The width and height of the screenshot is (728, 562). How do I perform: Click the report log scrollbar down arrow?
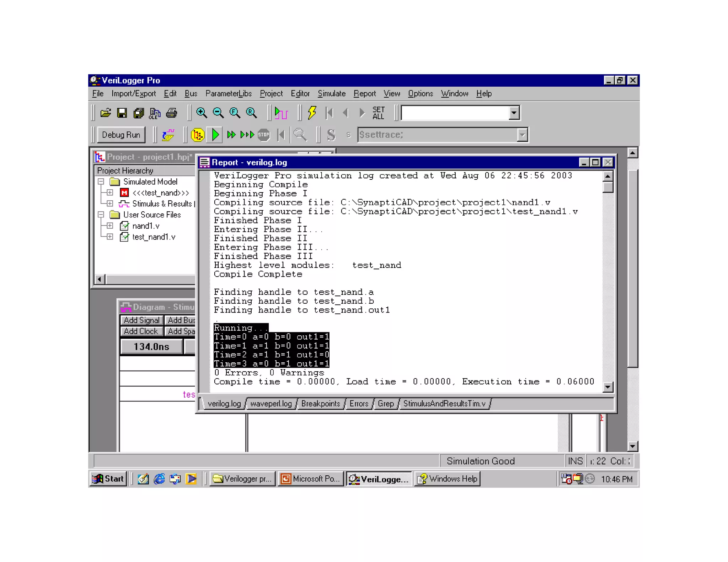coord(608,387)
